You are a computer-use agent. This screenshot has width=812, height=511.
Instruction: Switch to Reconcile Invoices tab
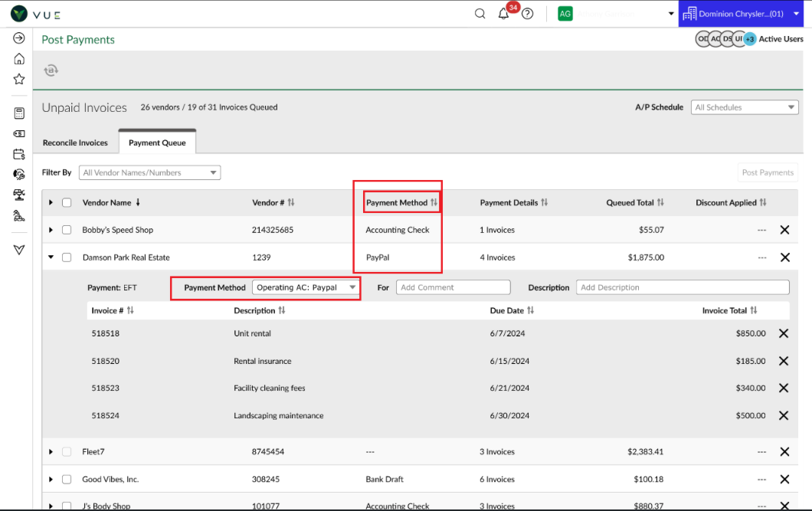[75, 142]
